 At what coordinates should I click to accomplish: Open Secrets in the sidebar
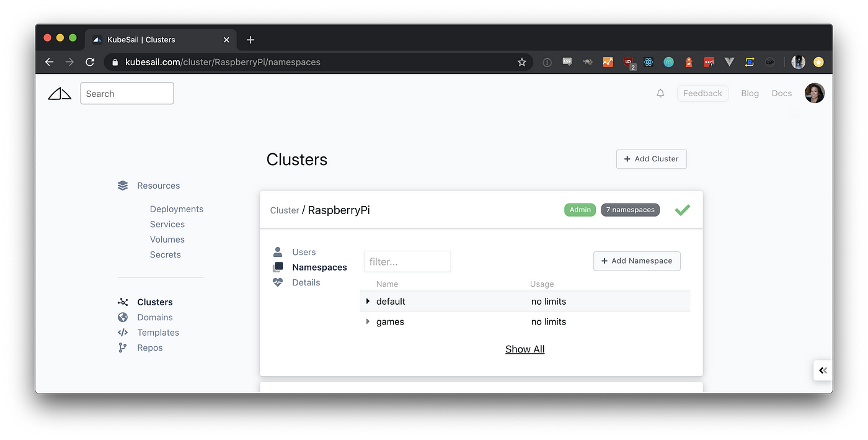tap(166, 254)
